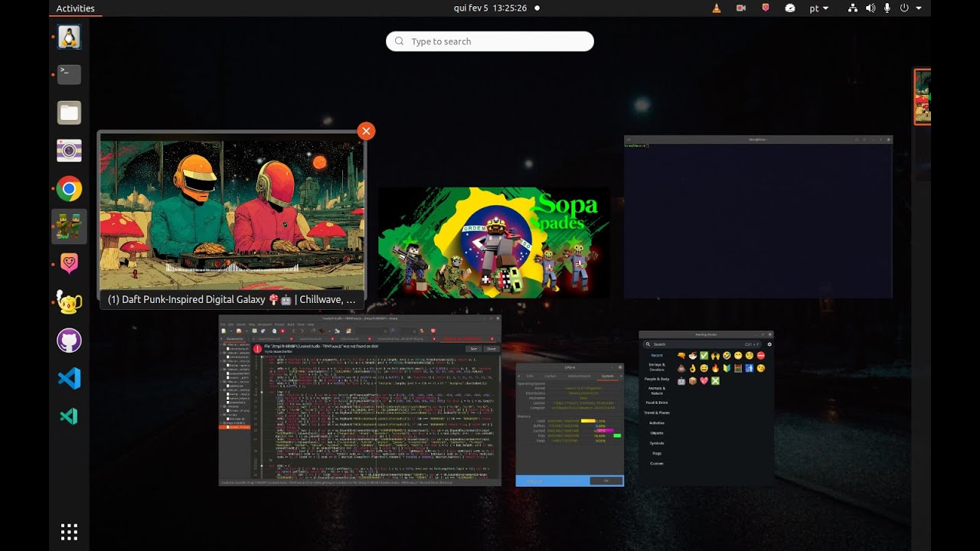
Task: Open the pt keyboard layout dropdown
Action: 818,8
